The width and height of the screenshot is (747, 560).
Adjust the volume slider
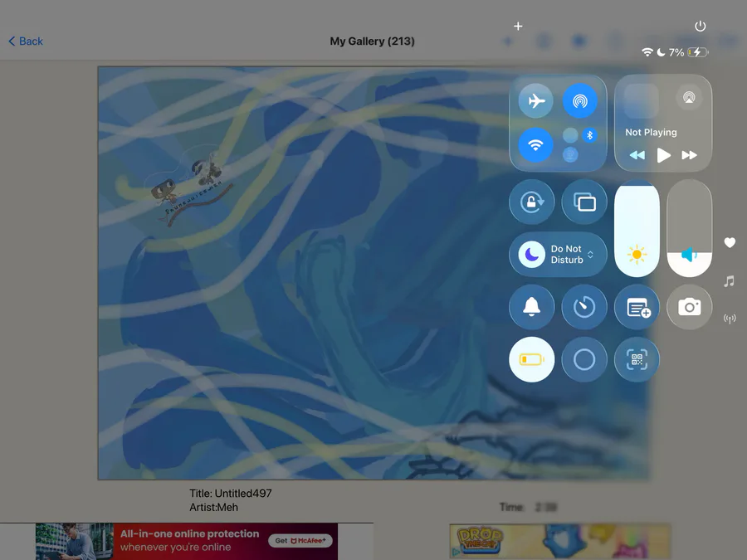point(690,228)
